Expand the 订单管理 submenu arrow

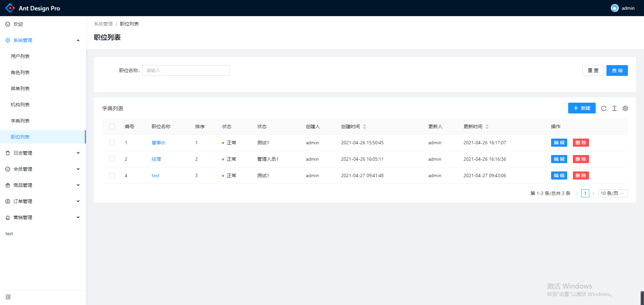[78, 201]
